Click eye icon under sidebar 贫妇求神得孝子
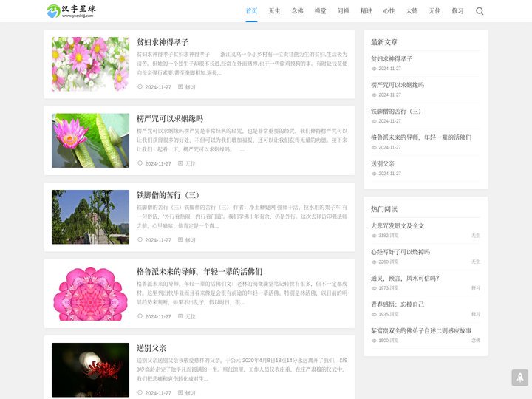The image size is (532, 399). coord(374,69)
